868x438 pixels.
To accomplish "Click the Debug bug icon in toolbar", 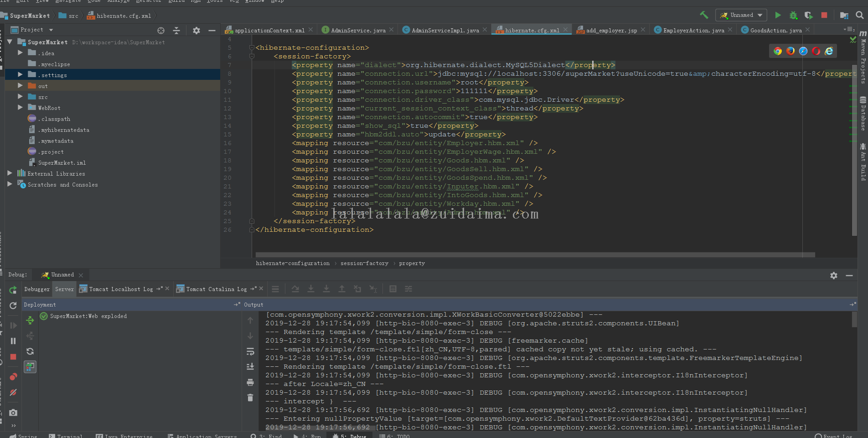I will 793,15.
